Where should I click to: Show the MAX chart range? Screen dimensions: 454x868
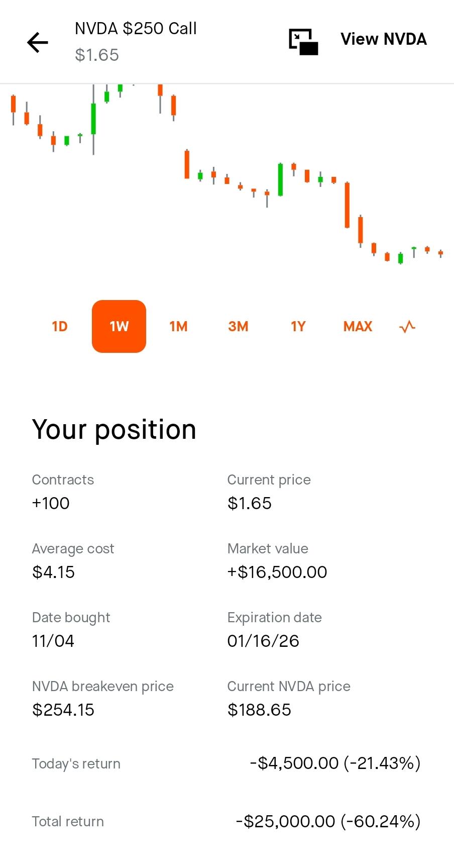358,327
